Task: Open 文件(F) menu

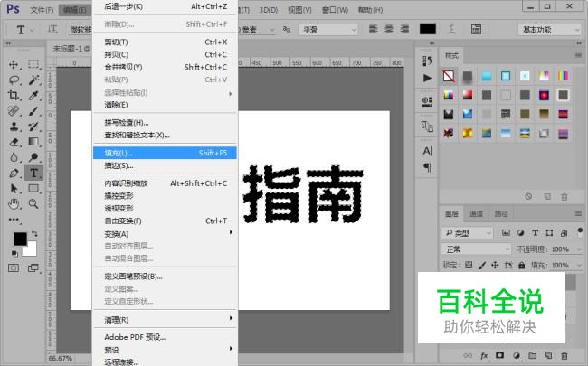Action: point(42,10)
